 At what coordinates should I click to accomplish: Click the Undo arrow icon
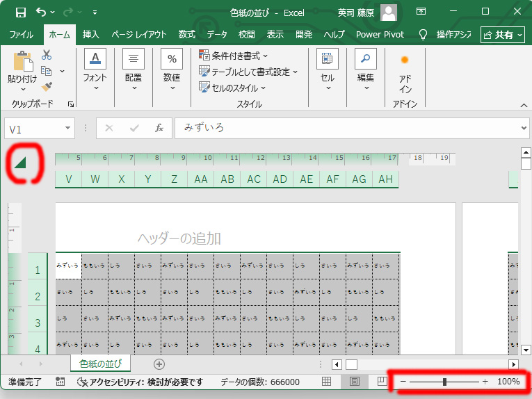click(x=41, y=12)
